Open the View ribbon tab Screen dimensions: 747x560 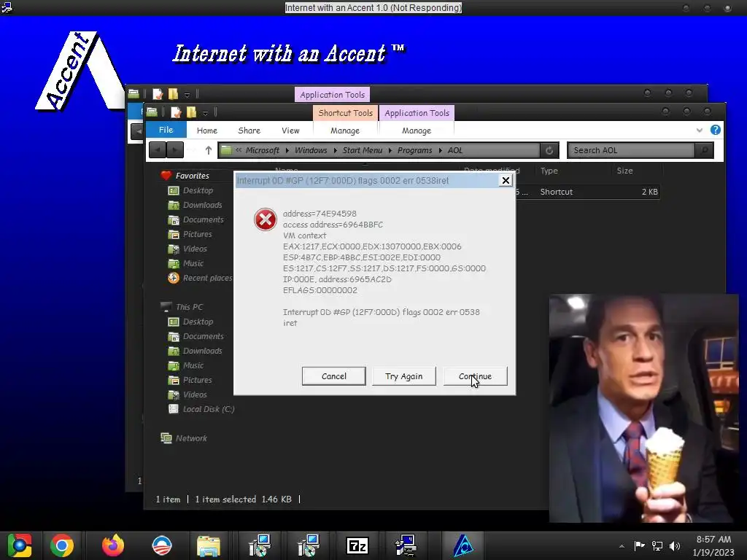290,131
